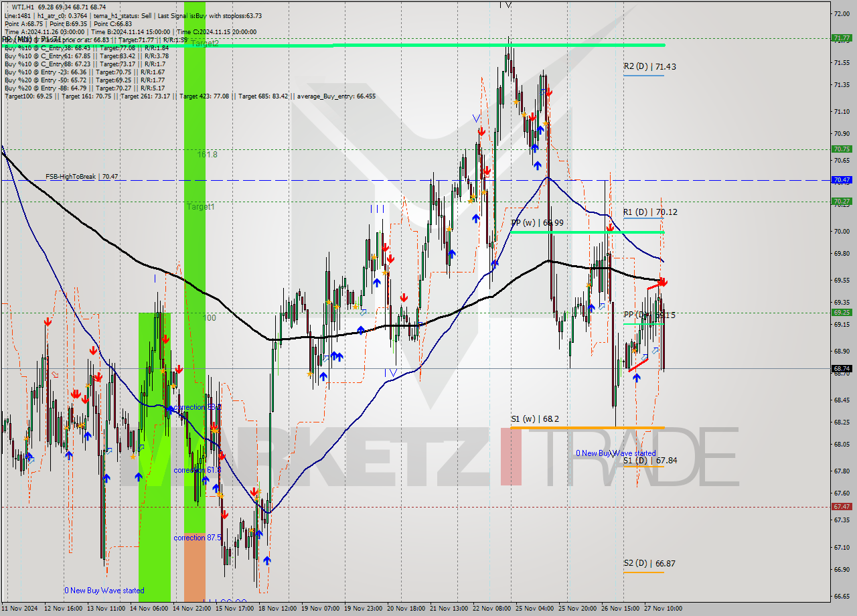Click the correction 38.2 label

click(197, 407)
